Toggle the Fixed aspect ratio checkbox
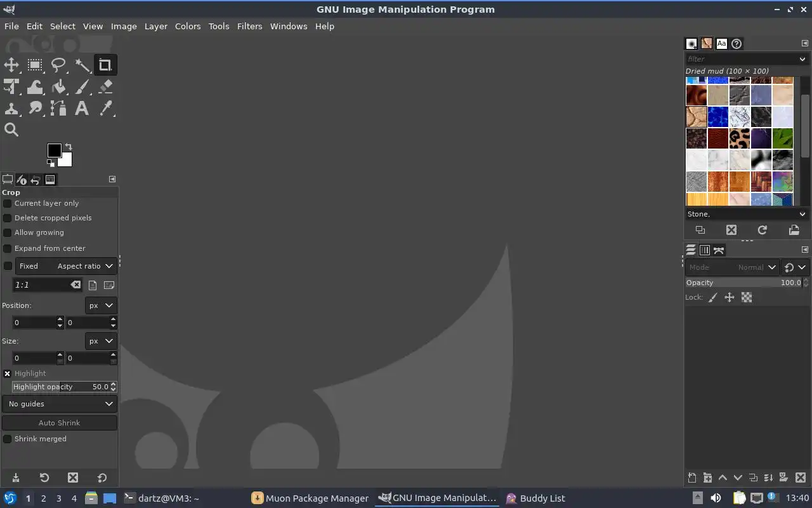 (8, 266)
